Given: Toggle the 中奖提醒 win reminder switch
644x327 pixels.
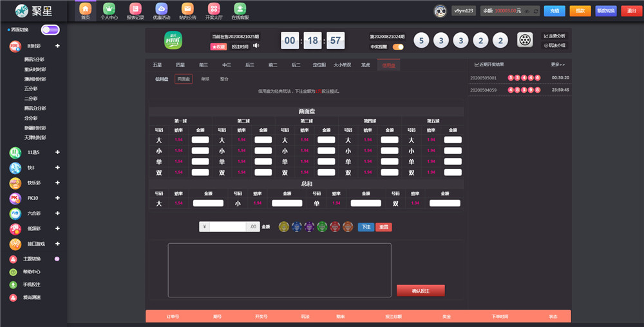Looking at the screenshot, I should pos(398,47).
